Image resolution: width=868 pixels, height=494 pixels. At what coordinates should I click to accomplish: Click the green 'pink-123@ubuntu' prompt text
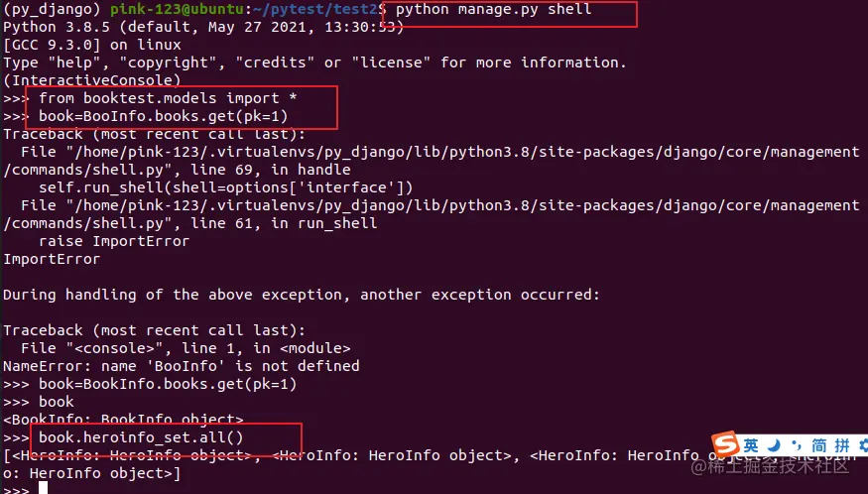177,9
